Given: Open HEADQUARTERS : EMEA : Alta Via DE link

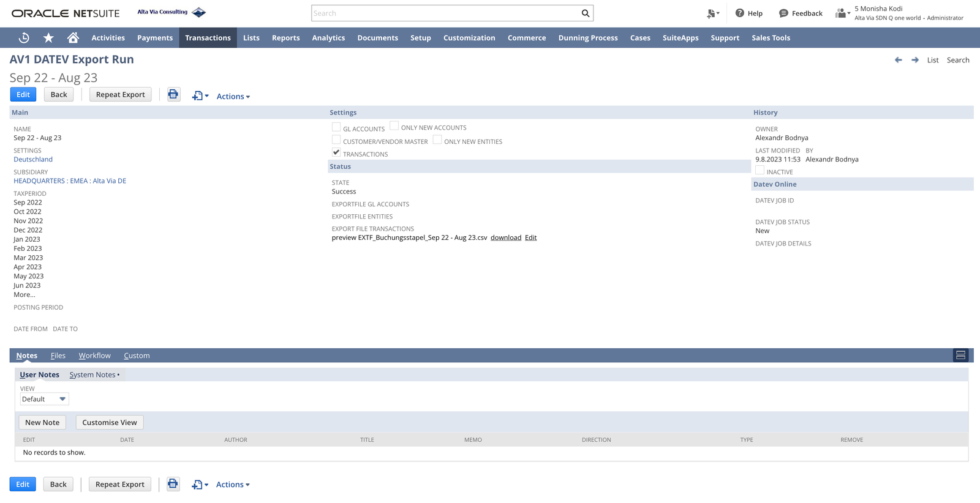Looking at the screenshot, I should pos(70,181).
